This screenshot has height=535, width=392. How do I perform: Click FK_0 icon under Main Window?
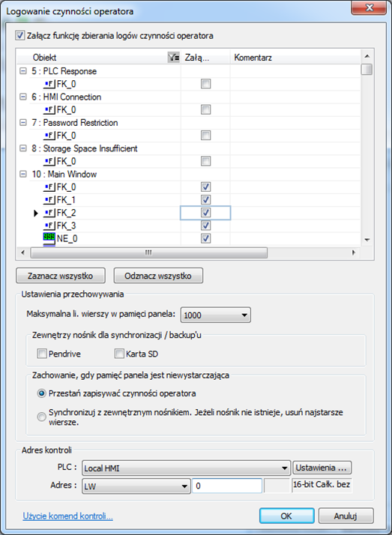click(49, 187)
